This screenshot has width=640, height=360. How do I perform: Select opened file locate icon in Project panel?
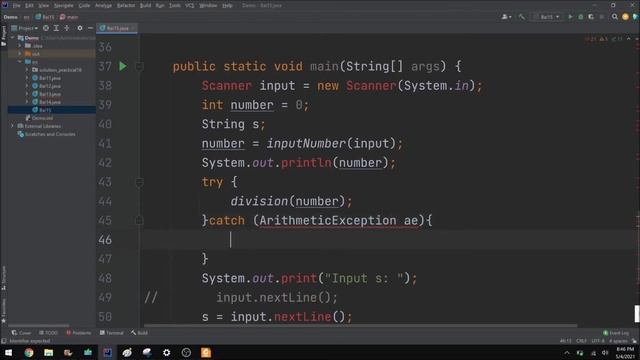46,28
